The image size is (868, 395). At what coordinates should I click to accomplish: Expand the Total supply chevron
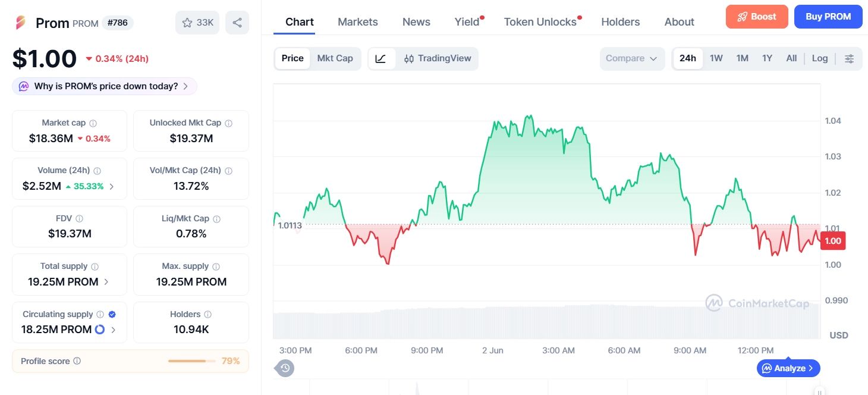pyautogui.click(x=106, y=282)
